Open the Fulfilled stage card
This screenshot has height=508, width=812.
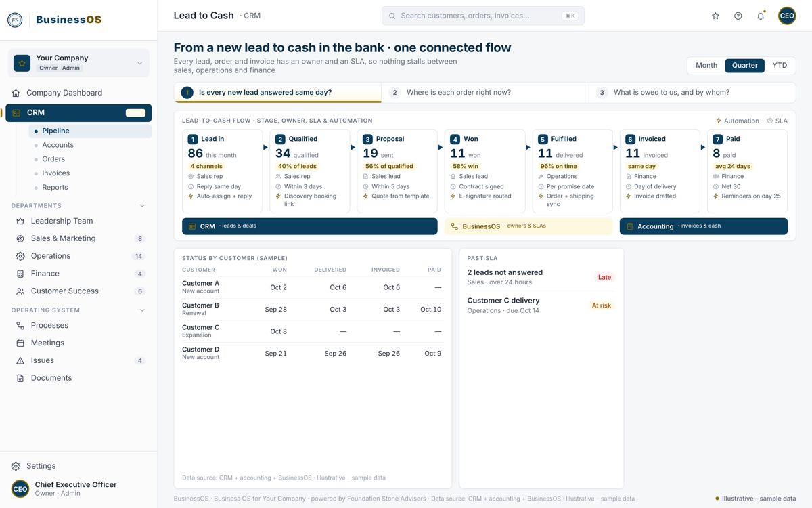pyautogui.click(x=572, y=171)
